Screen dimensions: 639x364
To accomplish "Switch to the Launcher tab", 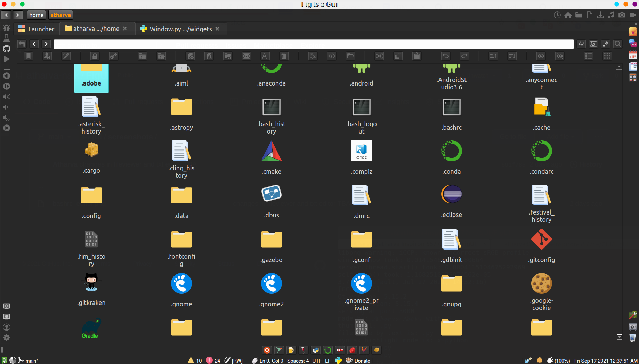I will tap(37, 29).
